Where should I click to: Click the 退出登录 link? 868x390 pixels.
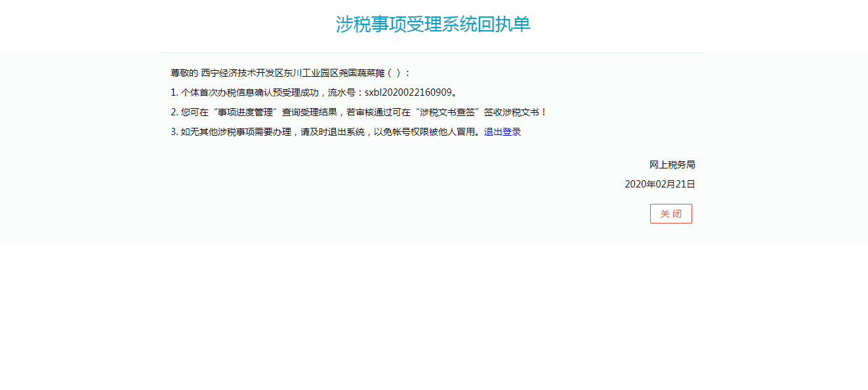tap(502, 131)
